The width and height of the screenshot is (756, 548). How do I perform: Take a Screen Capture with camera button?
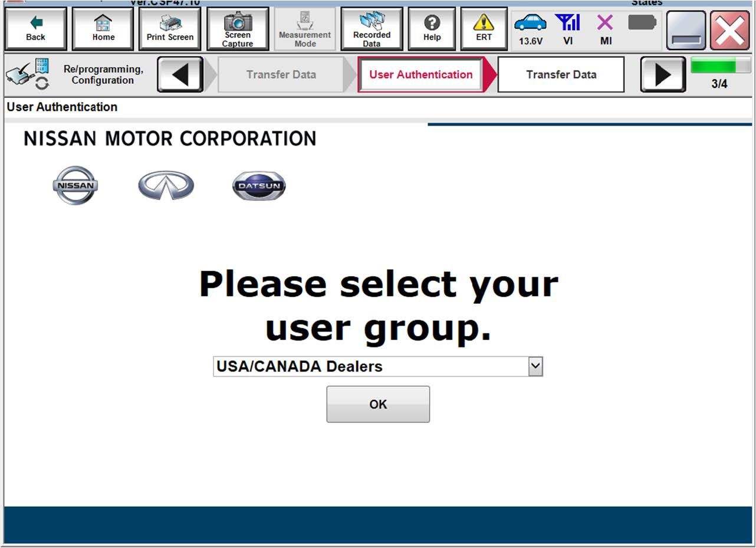click(x=238, y=29)
